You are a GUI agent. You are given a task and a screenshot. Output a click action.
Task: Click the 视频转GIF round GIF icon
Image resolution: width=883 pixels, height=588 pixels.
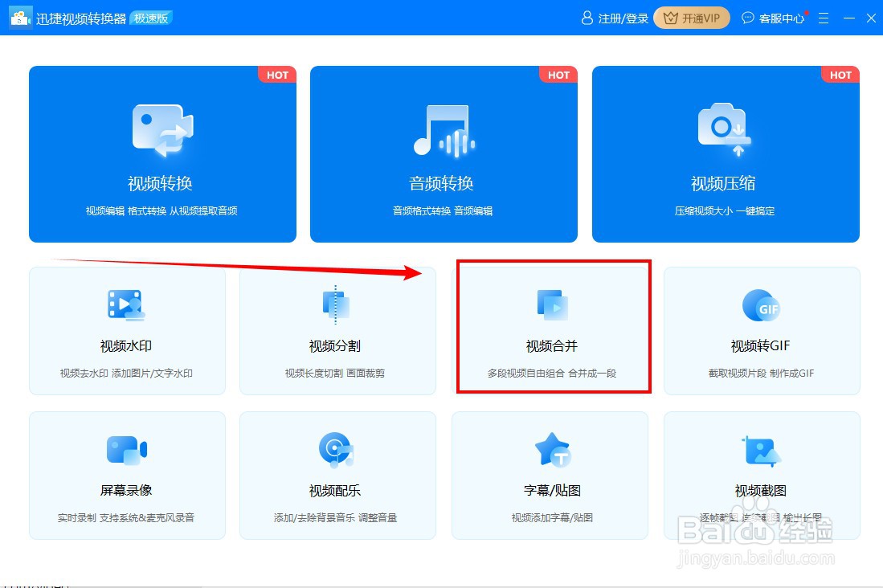762,305
